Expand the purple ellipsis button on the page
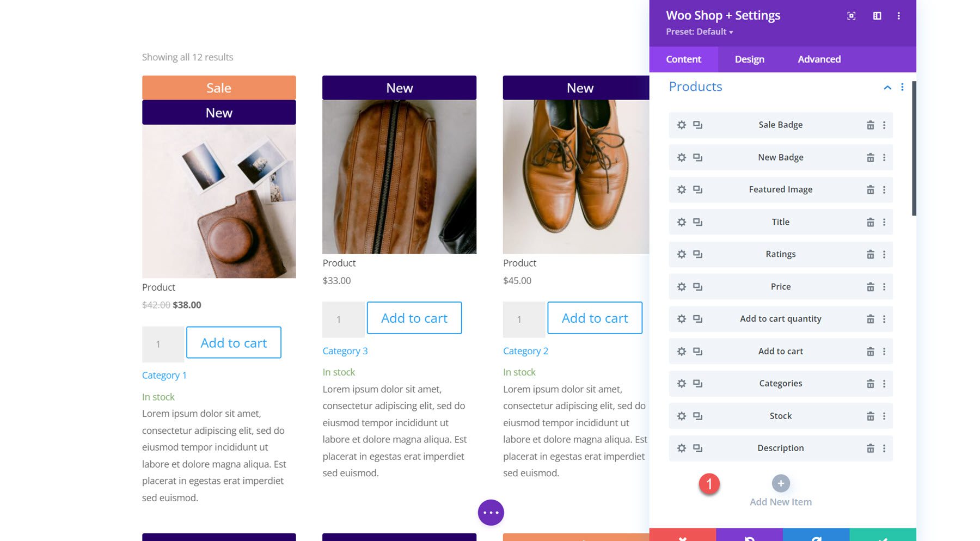980x541 pixels. pos(491,512)
